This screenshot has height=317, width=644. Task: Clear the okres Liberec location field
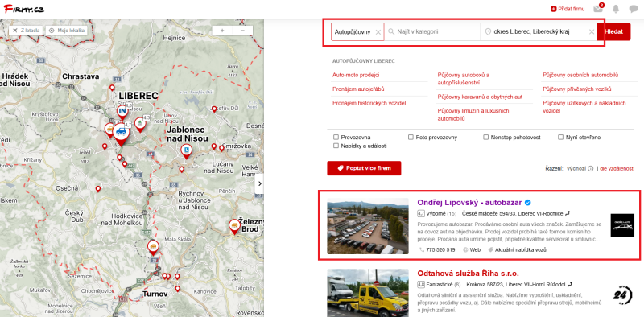[x=592, y=31]
